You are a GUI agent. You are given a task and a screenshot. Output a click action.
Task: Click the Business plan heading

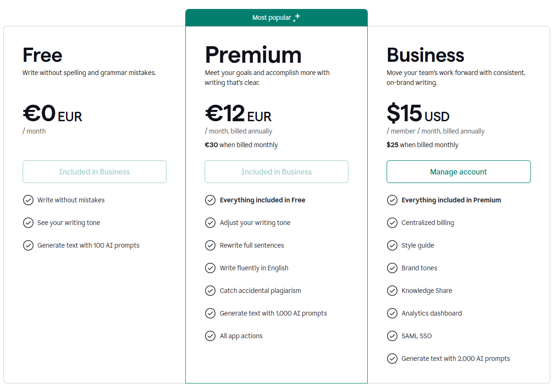click(425, 55)
